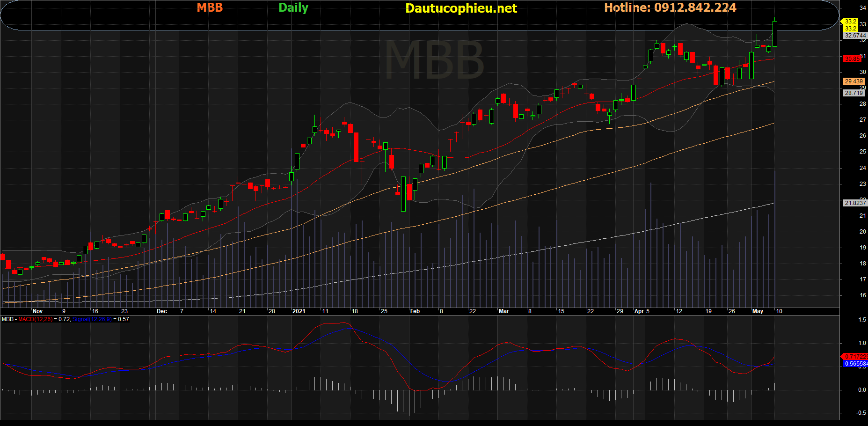Image resolution: width=868 pixels, height=426 pixels.
Task: Click the orange MBB ticker title
Action: [x=210, y=8]
